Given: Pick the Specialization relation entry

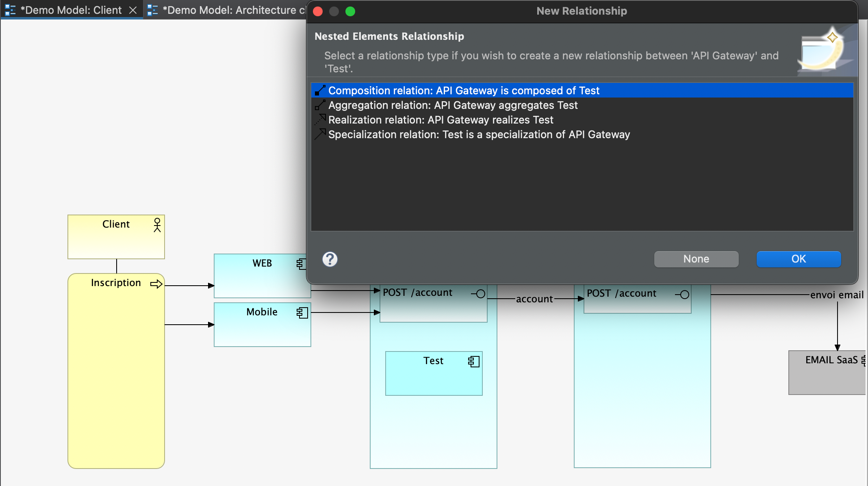Looking at the screenshot, I should 582,135.
